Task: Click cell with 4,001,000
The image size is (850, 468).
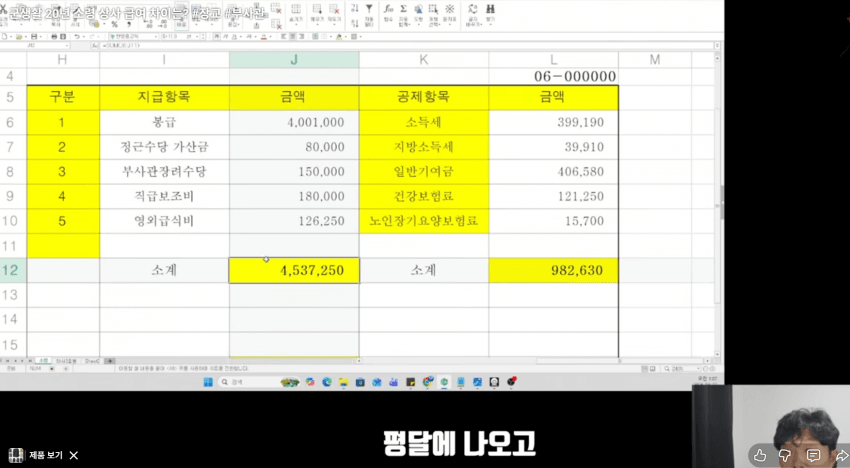Action: coord(294,123)
